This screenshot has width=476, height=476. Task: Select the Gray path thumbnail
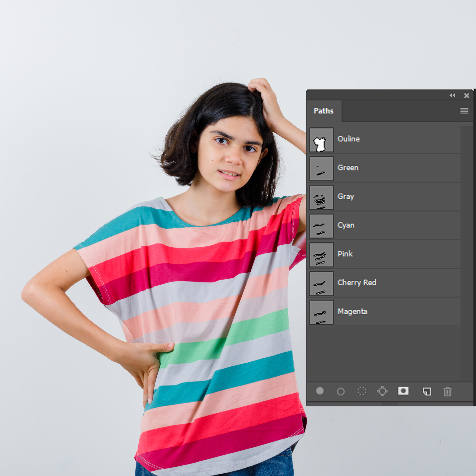321,197
